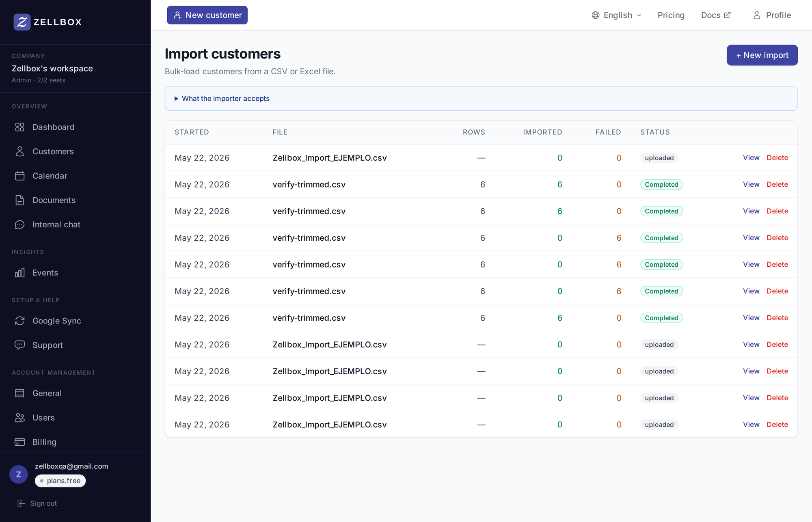Click the Z user avatar circle
Image resolution: width=812 pixels, height=522 pixels.
coord(19,475)
